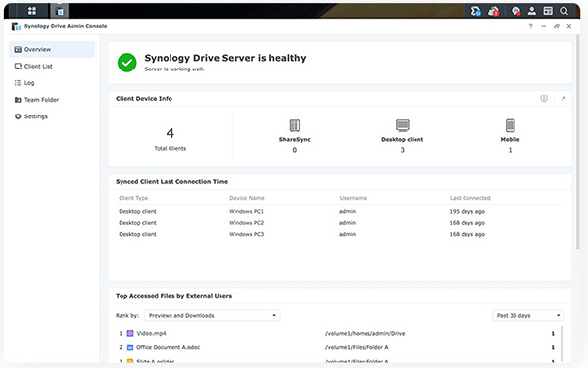Open the DSM widgets panel icon
Screen dimensions: 588x368
click(x=548, y=11)
